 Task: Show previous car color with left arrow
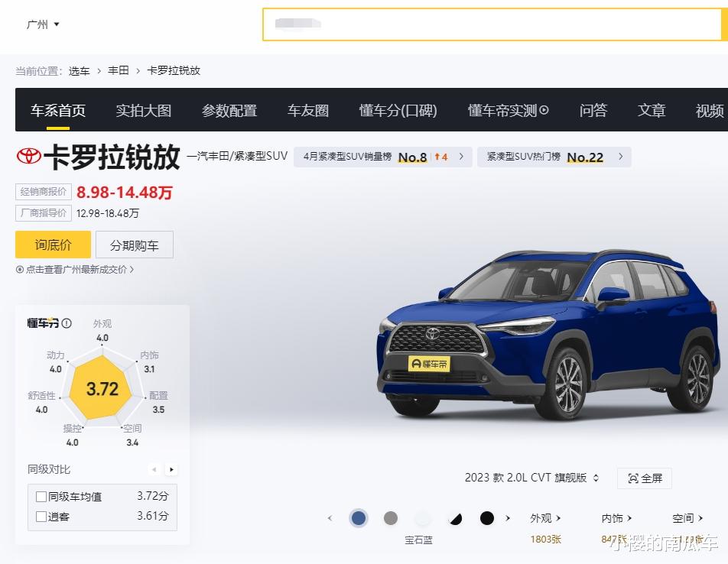click(330, 518)
